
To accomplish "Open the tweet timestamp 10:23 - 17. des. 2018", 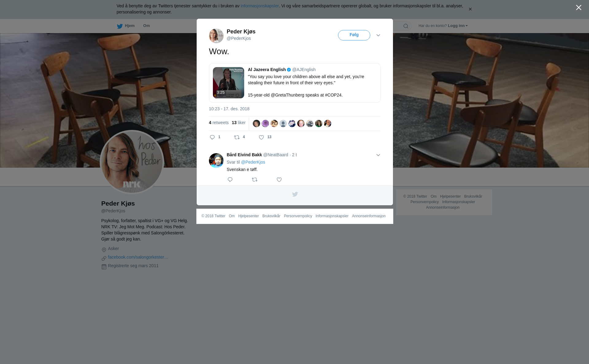I will point(229,109).
